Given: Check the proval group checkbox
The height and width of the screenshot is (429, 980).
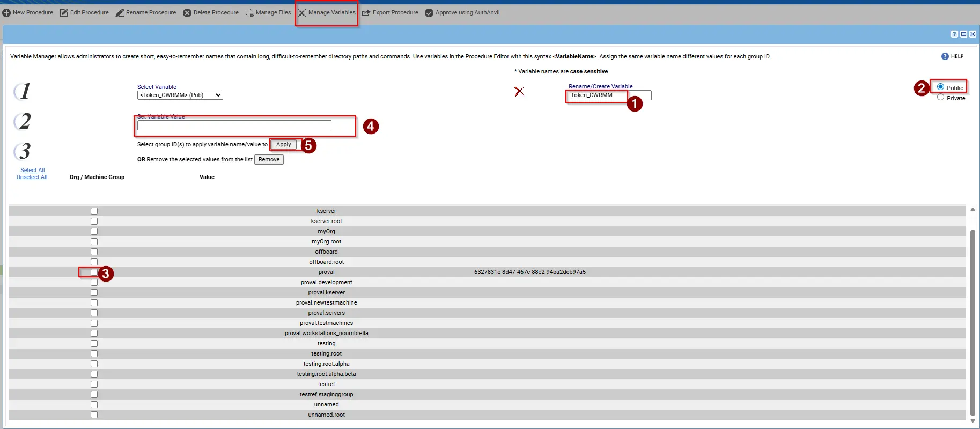Looking at the screenshot, I should pos(94,272).
